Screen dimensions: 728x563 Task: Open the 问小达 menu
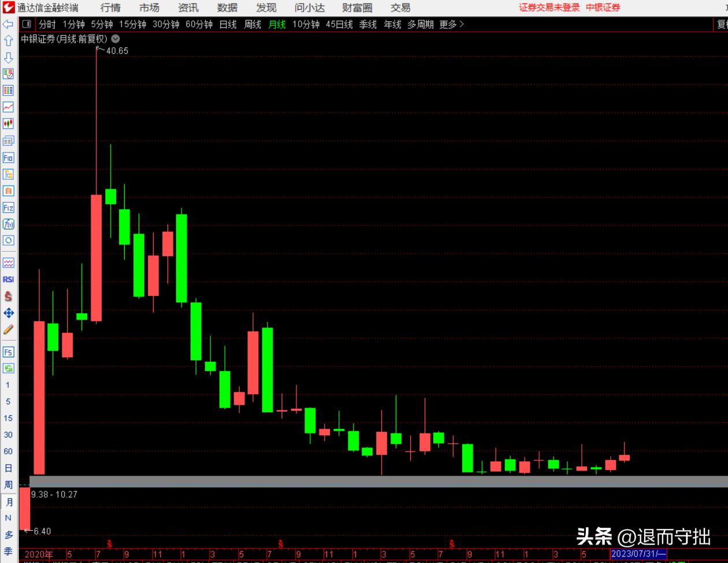(310, 8)
